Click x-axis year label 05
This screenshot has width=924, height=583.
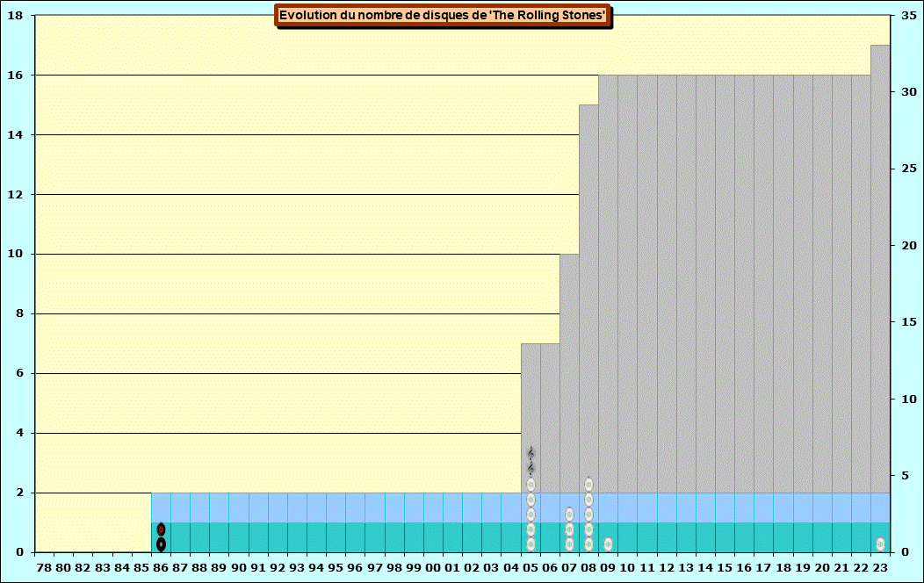(x=531, y=568)
